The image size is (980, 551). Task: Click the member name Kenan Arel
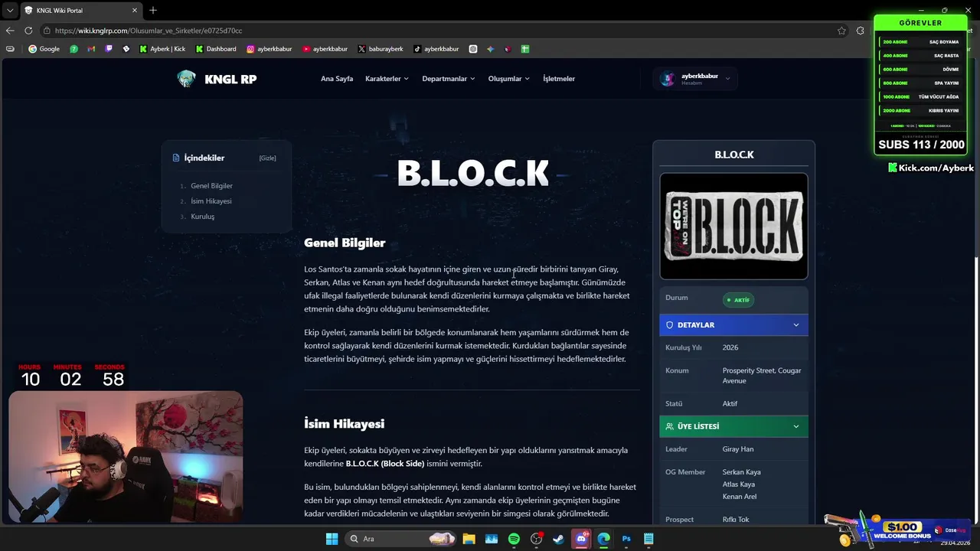740,497
